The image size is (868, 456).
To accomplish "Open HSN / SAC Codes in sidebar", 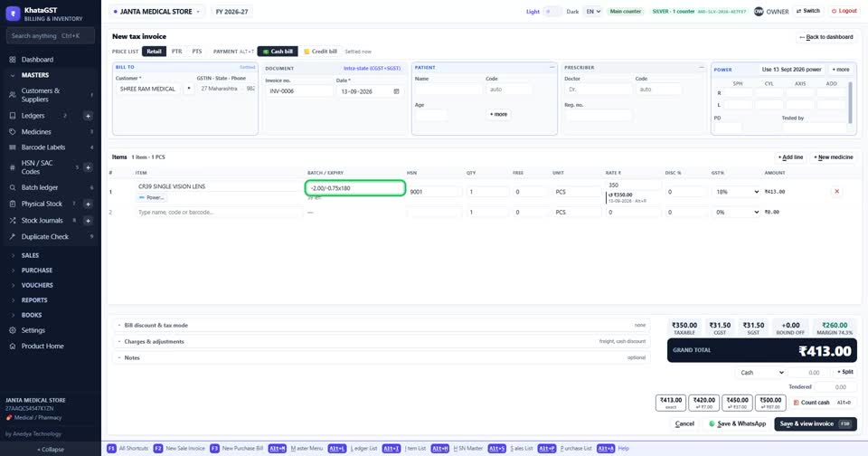I will (39, 167).
